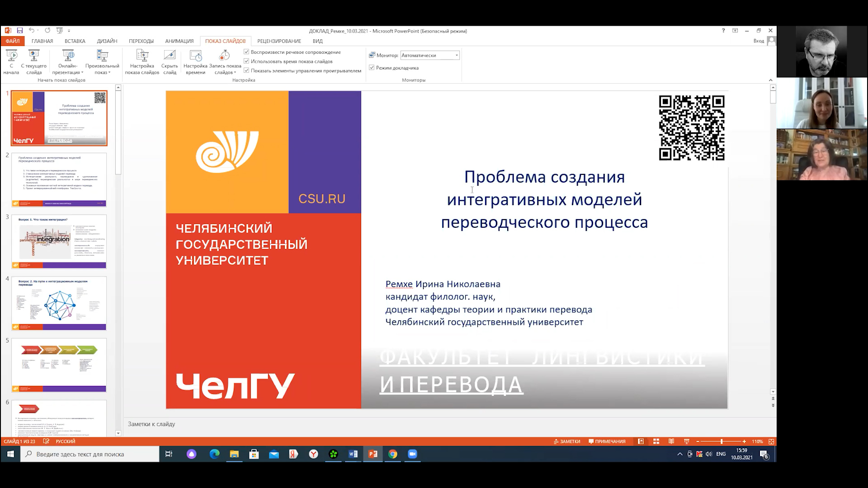
Task: Click the zoom slider in status bar
Action: tap(721, 441)
